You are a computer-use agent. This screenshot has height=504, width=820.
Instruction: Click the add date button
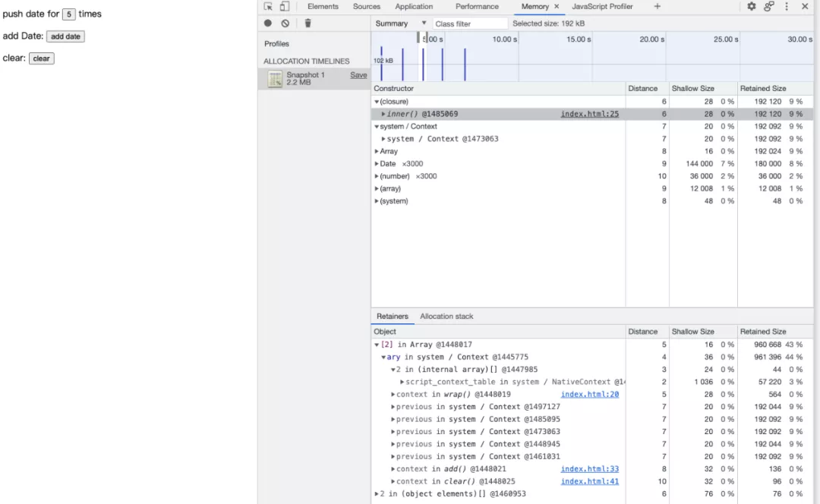(65, 36)
